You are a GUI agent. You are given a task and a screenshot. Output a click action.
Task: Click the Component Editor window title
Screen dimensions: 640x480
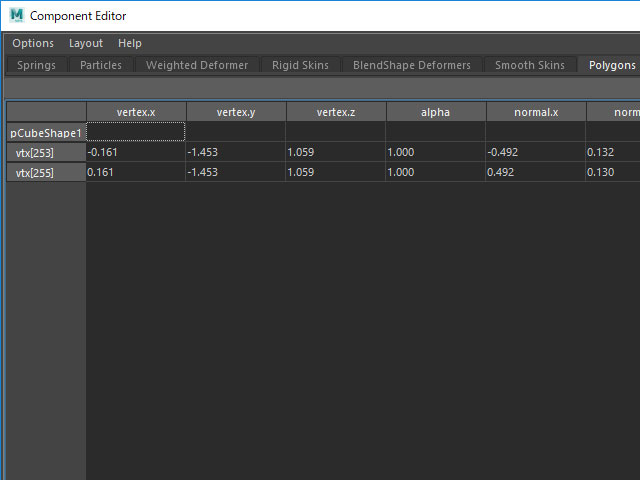pyautogui.click(x=78, y=16)
